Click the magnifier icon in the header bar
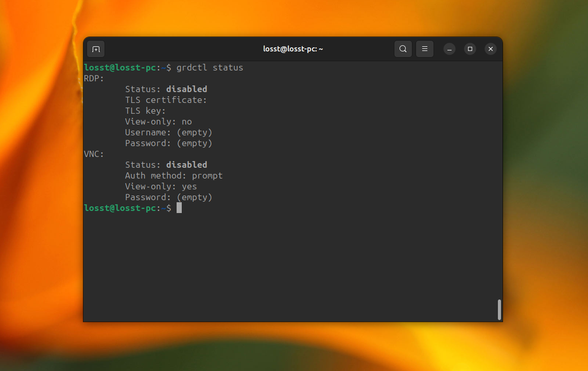Image resolution: width=588 pixels, height=371 pixels. (403, 48)
